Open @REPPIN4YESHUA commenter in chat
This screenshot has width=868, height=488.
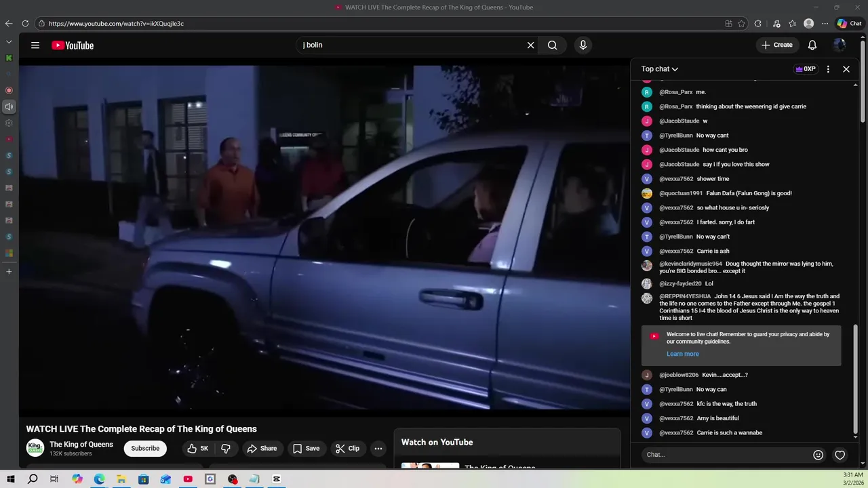685,296
